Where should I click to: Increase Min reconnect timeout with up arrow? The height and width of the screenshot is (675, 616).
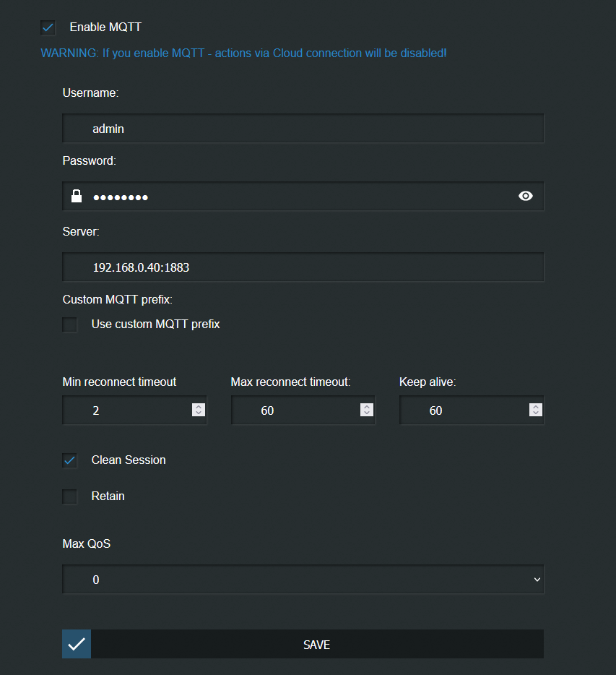tap(199, 406)
